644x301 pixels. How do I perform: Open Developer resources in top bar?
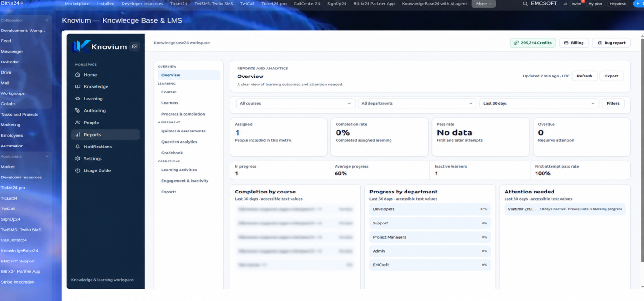click(x=142, y=4)
